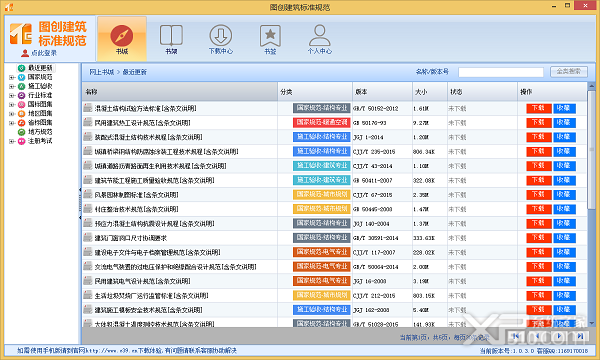
Task: Collapse the left category panel via splitter arrow
Action: (x=80, y=190)
